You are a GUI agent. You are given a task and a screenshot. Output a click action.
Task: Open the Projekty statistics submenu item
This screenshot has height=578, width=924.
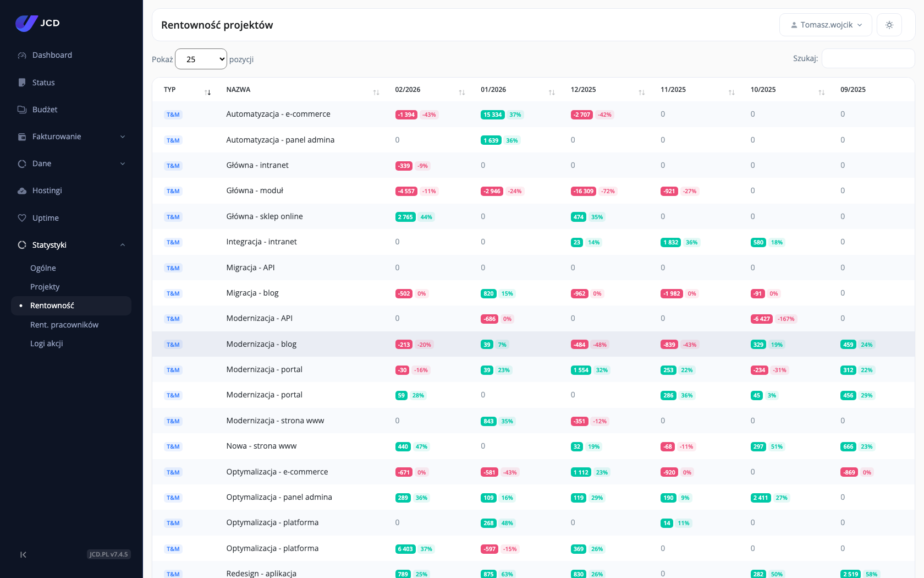pyautogui.click(x=45, y=287)
